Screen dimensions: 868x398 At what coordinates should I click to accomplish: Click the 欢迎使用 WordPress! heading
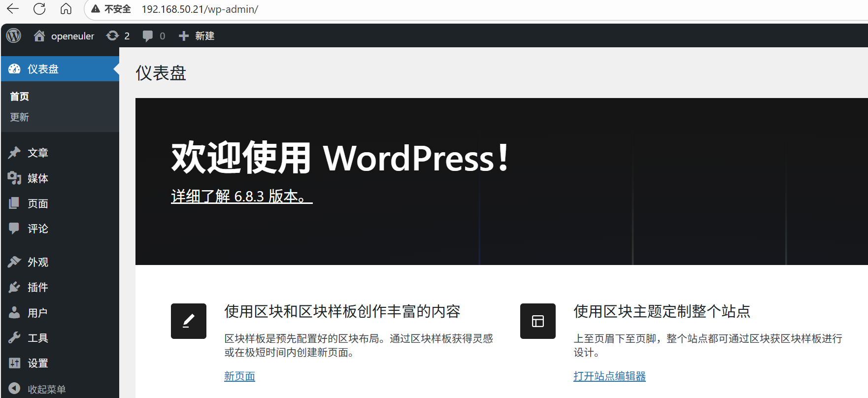pos(340,158)
